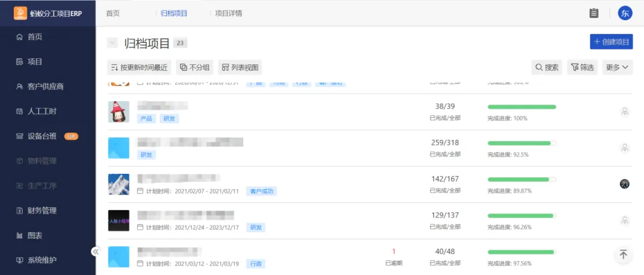Click the back-to-top arrow button
644x275 pixels.
click(x=624, y=255)
